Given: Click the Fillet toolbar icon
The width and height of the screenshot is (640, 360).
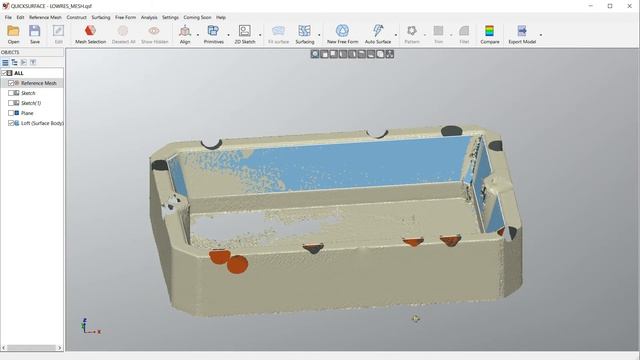Looking at the screenshot, I should (x=464, y=31).
